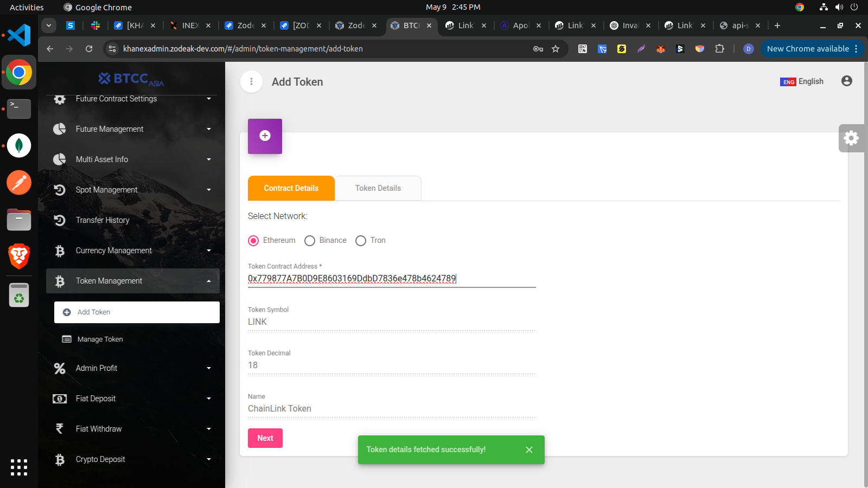Click the Future Contract Settings gear icon
The image size is (868, 488).
(x=60, y=99)
